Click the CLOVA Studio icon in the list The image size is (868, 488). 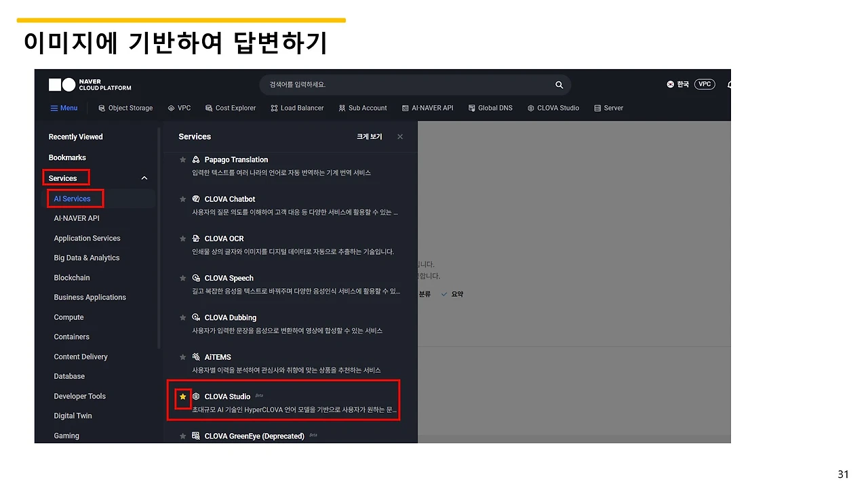click(x=195, y=396)
